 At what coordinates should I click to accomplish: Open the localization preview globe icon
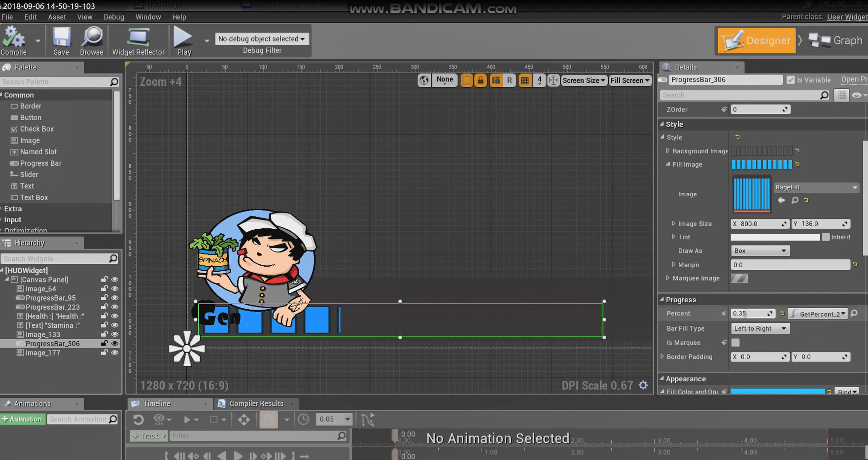click(x=424, y=80)
